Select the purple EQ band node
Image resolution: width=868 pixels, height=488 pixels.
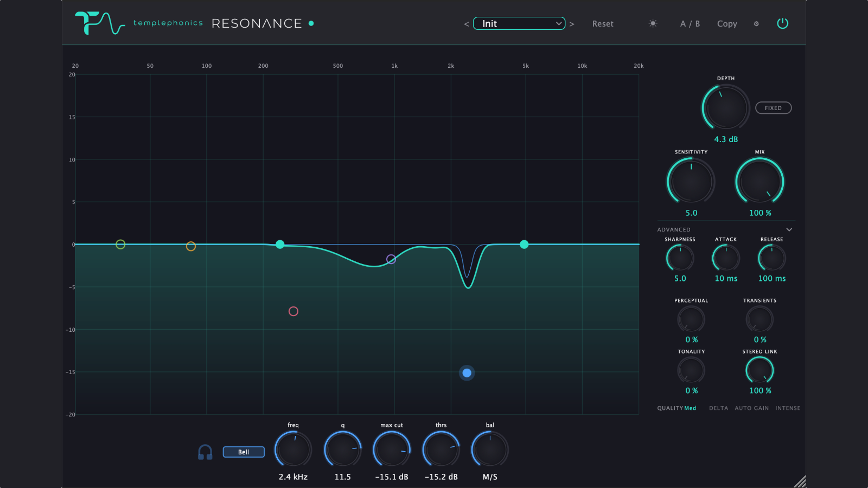[x=391, y=259]
